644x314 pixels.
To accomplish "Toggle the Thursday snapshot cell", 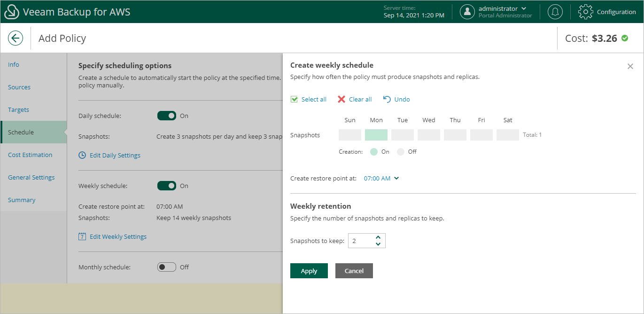I will pyautogui.click(x=455, y=135).
